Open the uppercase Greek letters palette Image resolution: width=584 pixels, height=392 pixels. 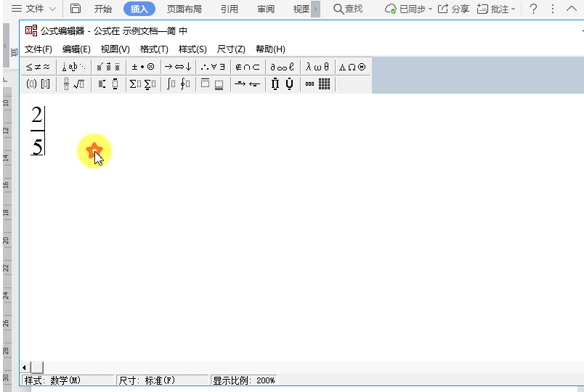(352, 67)
